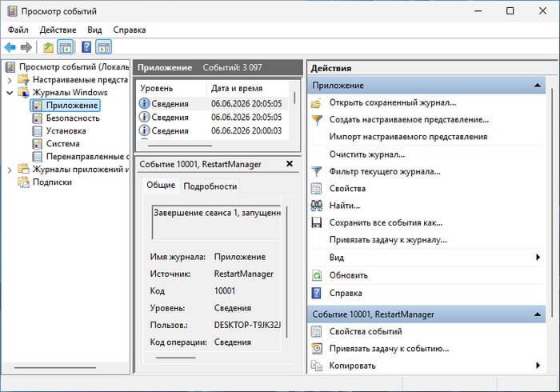Click Сохранить все события как action text

[x=386, y=222]
